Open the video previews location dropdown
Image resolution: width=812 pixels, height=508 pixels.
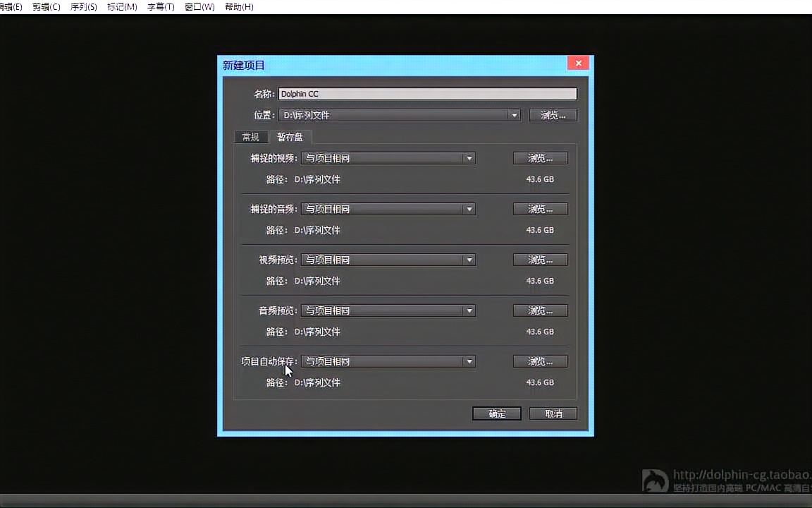coord(468,260)
